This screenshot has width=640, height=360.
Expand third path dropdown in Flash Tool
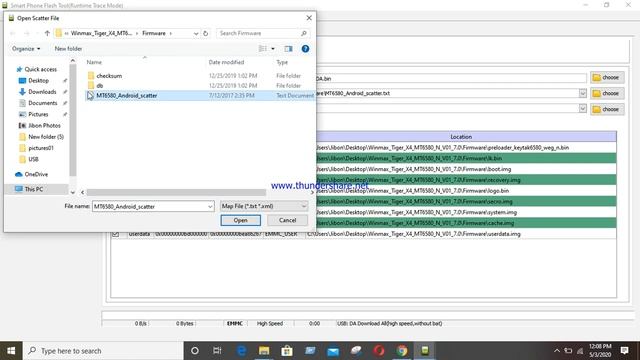[x=582, y=109]
